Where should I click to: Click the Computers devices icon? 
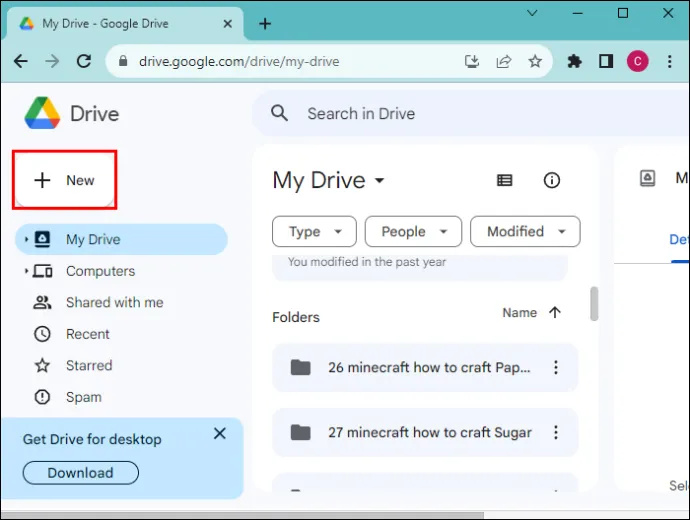tap(43, 271)
